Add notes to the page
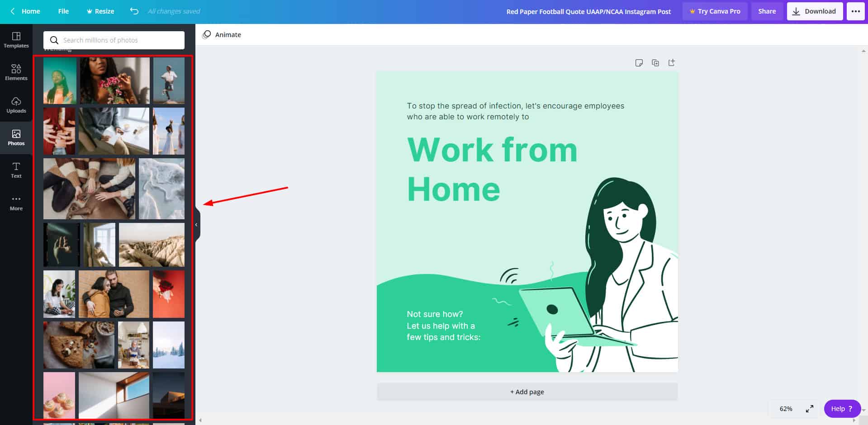Image resolution: width=868 pixels, height=425 pixels. pyautogui.click(x=639, y=63)
